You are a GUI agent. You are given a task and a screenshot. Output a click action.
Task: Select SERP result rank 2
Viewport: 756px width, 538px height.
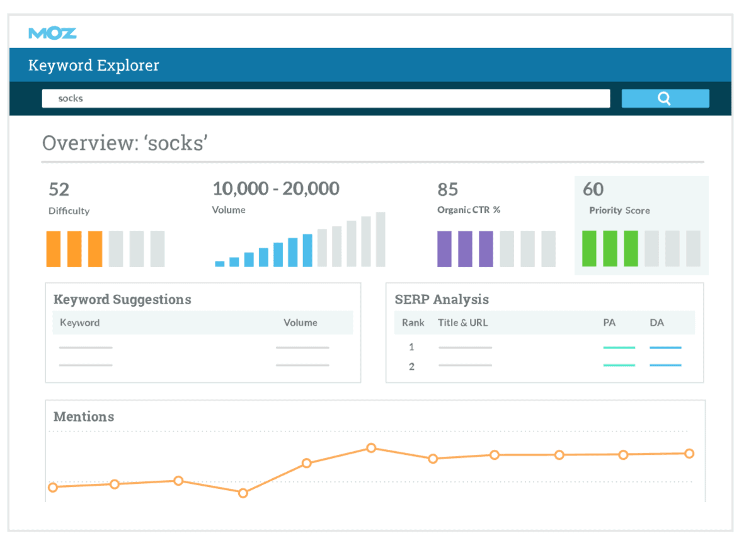click(411, 366)
